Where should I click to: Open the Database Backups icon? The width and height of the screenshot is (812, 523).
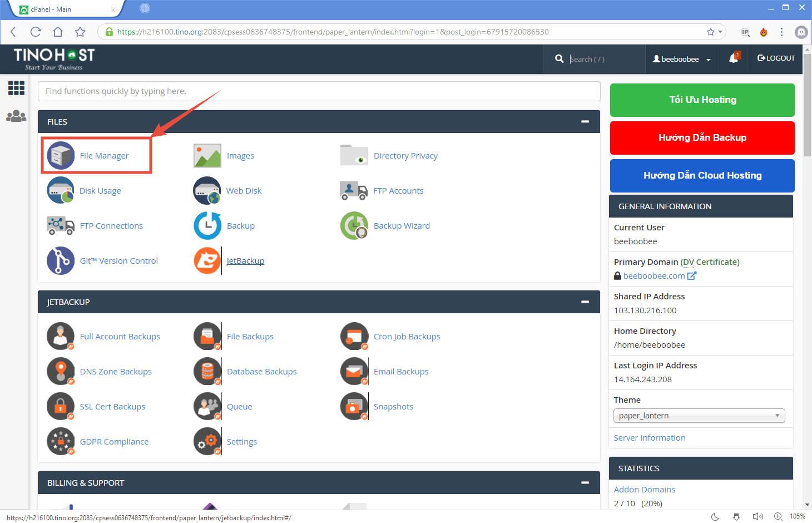pyautogui.click(x=207, y=371)
